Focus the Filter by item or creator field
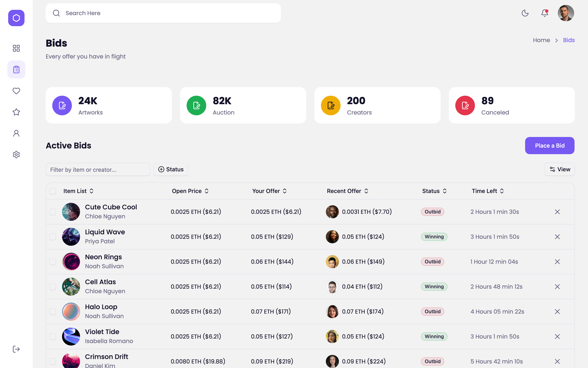 98,169
